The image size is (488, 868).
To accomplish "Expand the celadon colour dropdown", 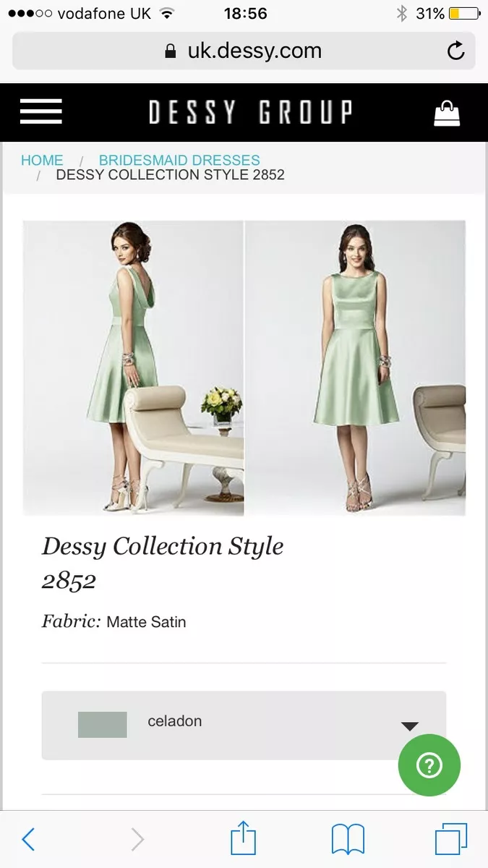I will tap(244, 726).
